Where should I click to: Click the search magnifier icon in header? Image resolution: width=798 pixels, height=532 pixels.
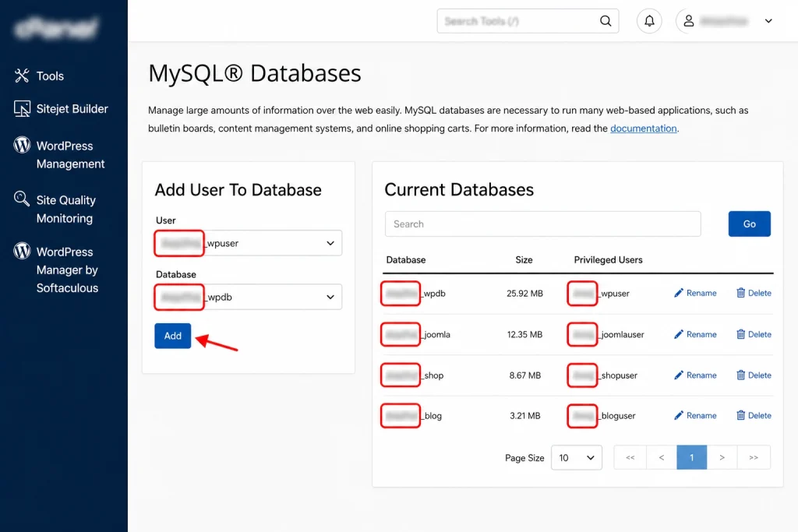pyautogui.click(x=605, y=21)
